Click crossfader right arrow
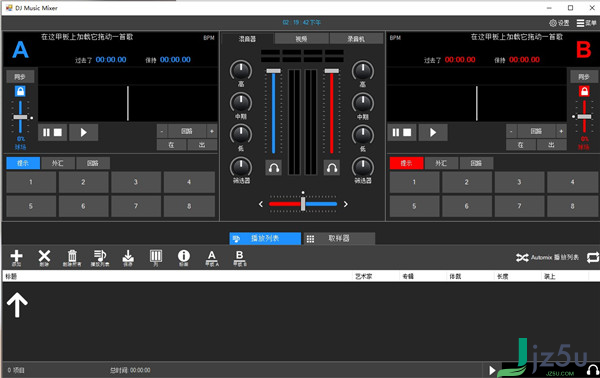The image size is (600, 378). (346, 204)
